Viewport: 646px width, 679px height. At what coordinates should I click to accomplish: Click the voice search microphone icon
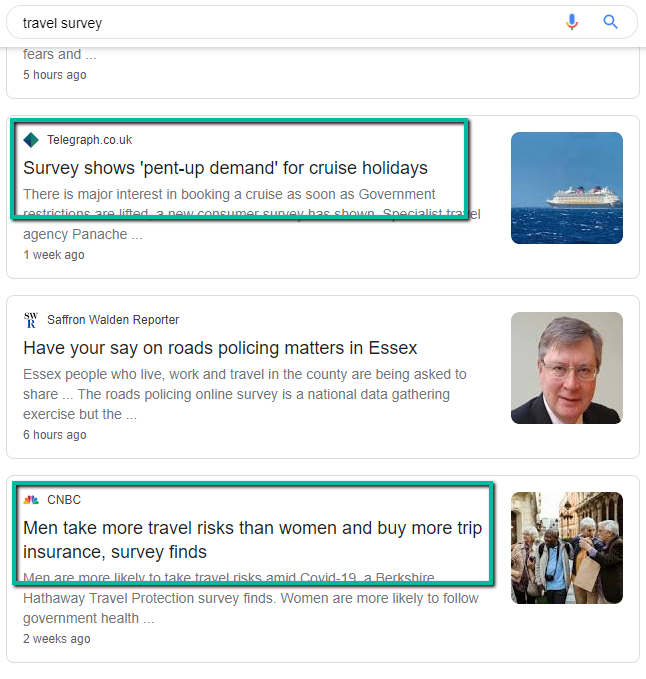point(572,22)
